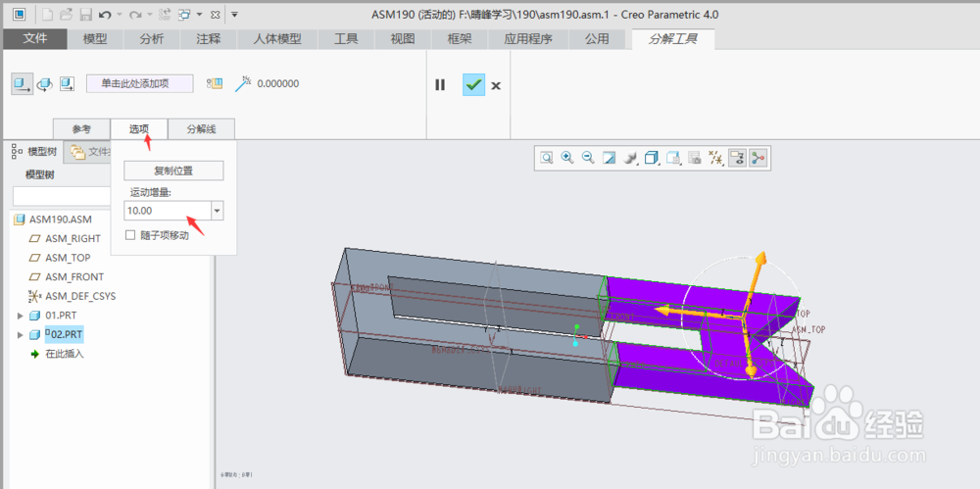980x489 pixels.
Task: Click the Zoom Out icon
Action: click(x=588, y=158)
